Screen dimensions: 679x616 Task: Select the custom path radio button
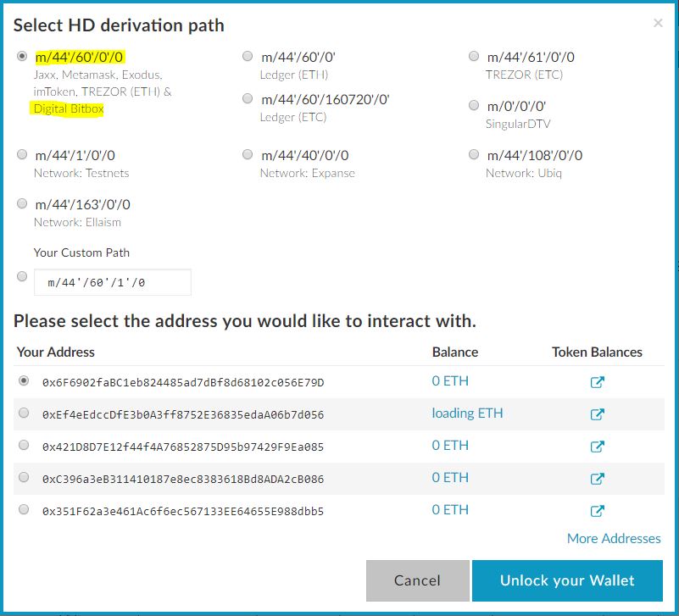[22, 276]
